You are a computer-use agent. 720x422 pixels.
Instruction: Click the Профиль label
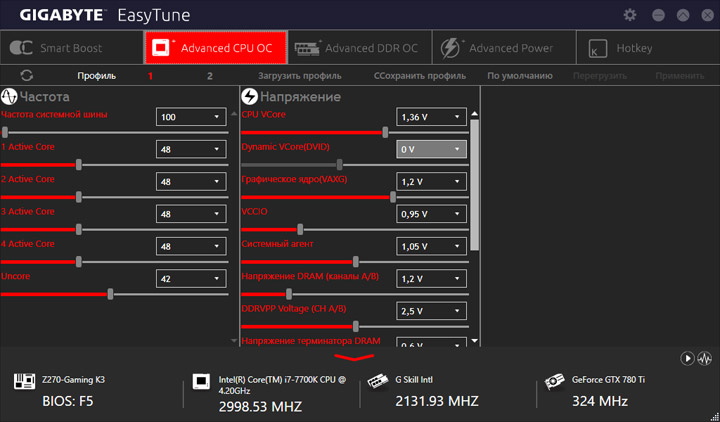tap(96, 76)
